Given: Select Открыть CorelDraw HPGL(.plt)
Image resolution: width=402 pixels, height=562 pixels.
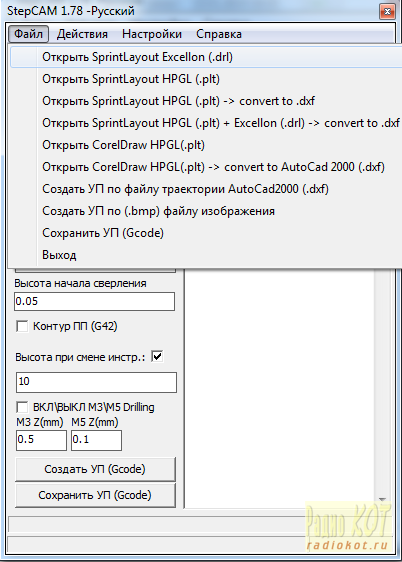Looking at the screenshot, I should point(206,145).
